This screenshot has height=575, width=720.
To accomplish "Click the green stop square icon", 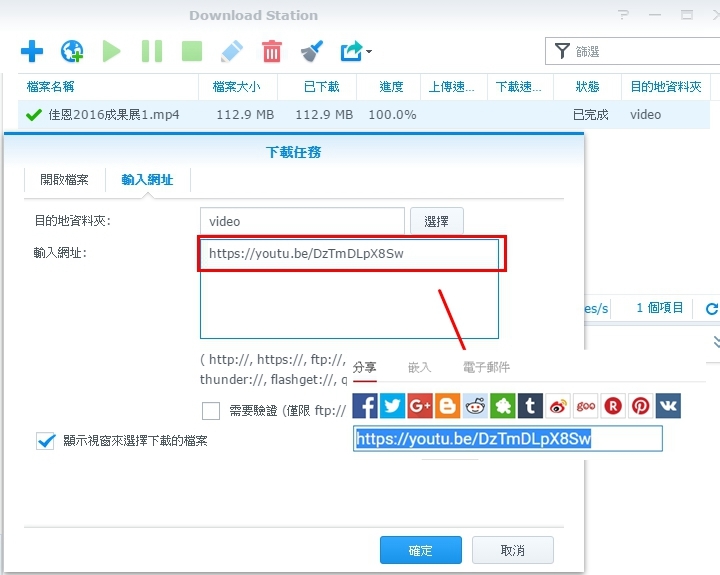I will [192, 51].
